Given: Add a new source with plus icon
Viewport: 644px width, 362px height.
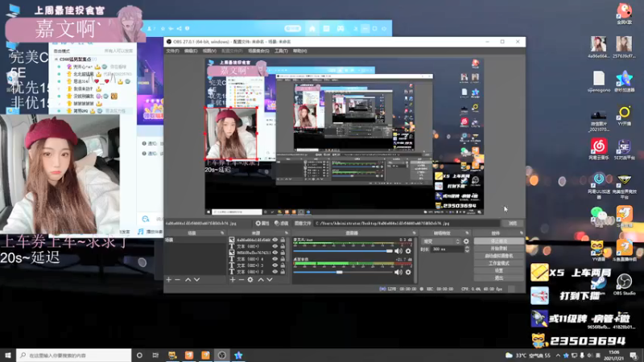Looking at the screenshot, I should 233,279.
